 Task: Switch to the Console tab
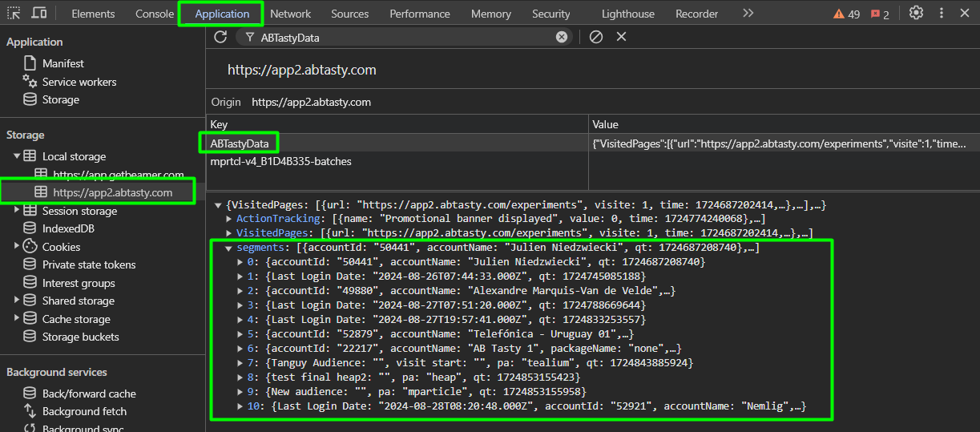[155, 14]
